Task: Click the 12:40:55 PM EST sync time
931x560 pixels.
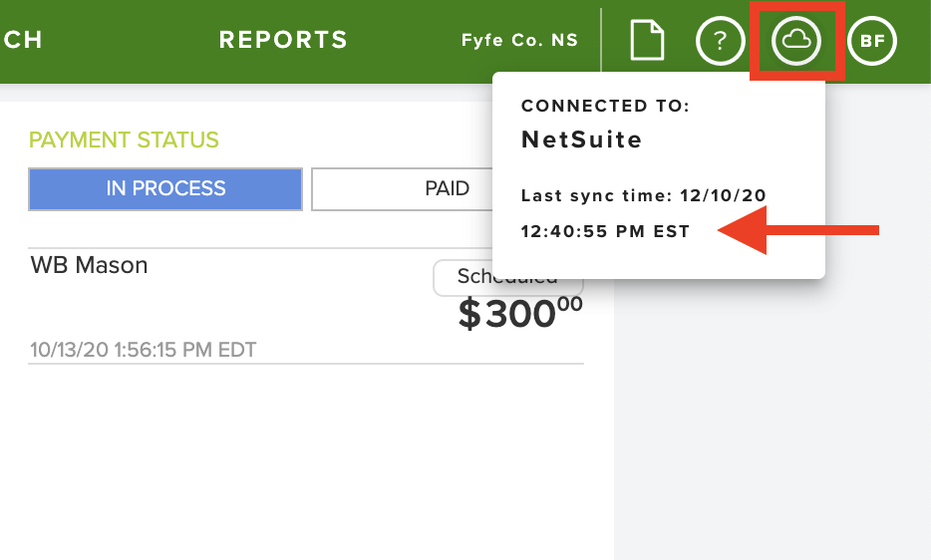Action: pyautogui.click(x=605, y=231)
